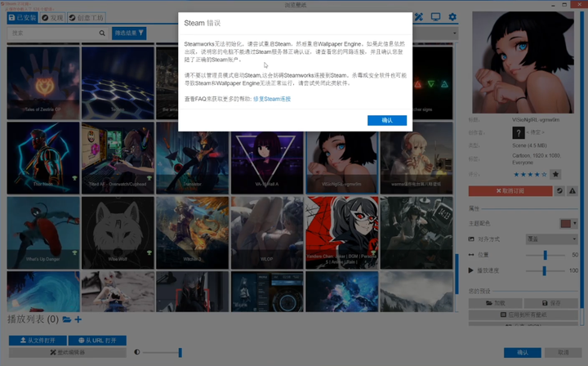The height and width of the screenshot is (366, 588).
Task: Click the 加载 preset load button
Action: [x=496, y=303]
